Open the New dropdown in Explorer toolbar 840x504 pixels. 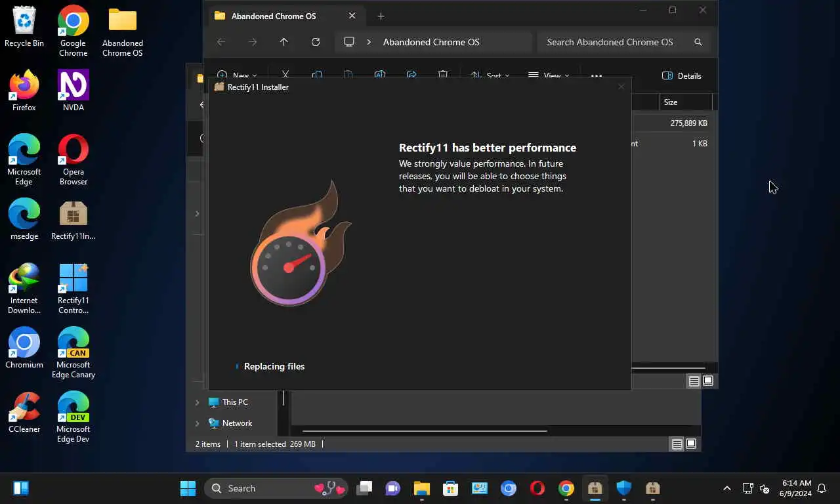coord(237,75)
